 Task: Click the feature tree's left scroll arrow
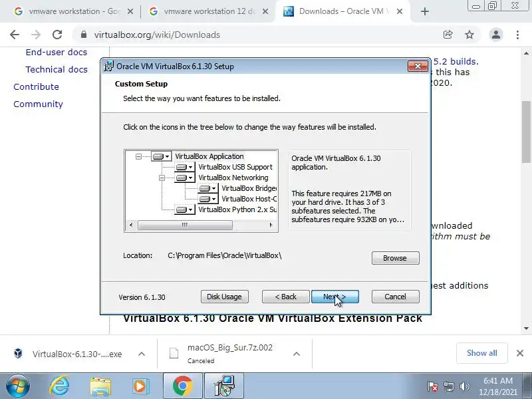pyautogui.click(x=131, y=225)
